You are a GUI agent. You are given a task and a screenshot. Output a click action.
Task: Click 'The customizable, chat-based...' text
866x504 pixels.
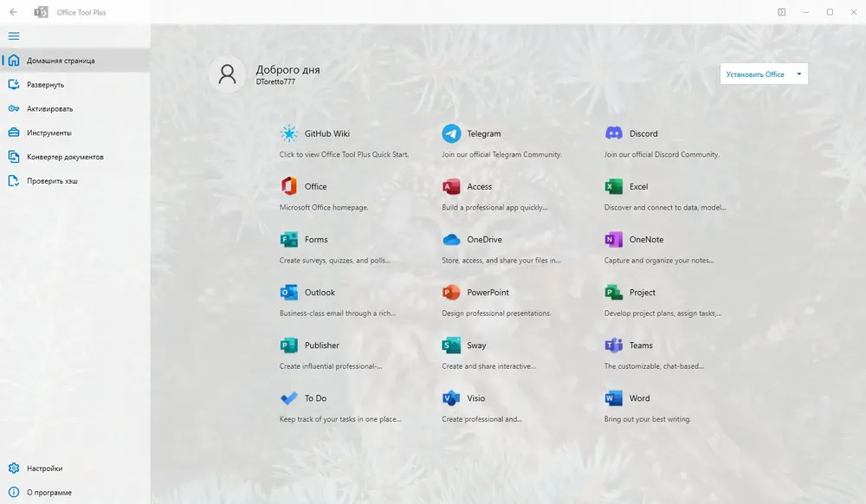[654, 366]
